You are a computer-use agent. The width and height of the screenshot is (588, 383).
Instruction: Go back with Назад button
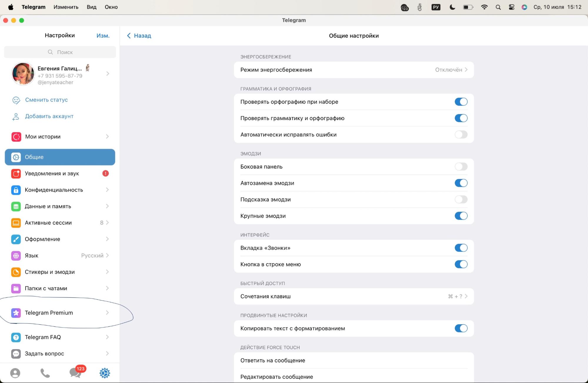click(139, 36)
